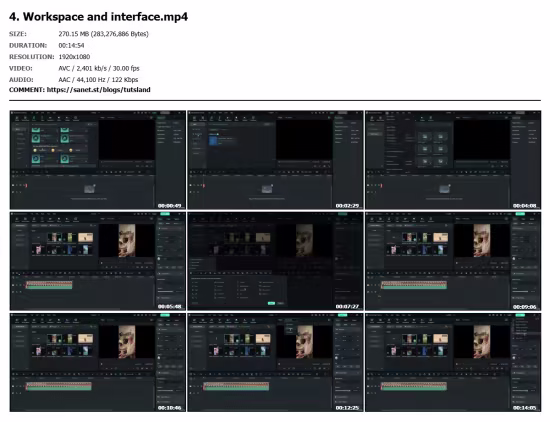Click the 'DURATION:' label
The image size is (550, 422).
tap(28, 46)
